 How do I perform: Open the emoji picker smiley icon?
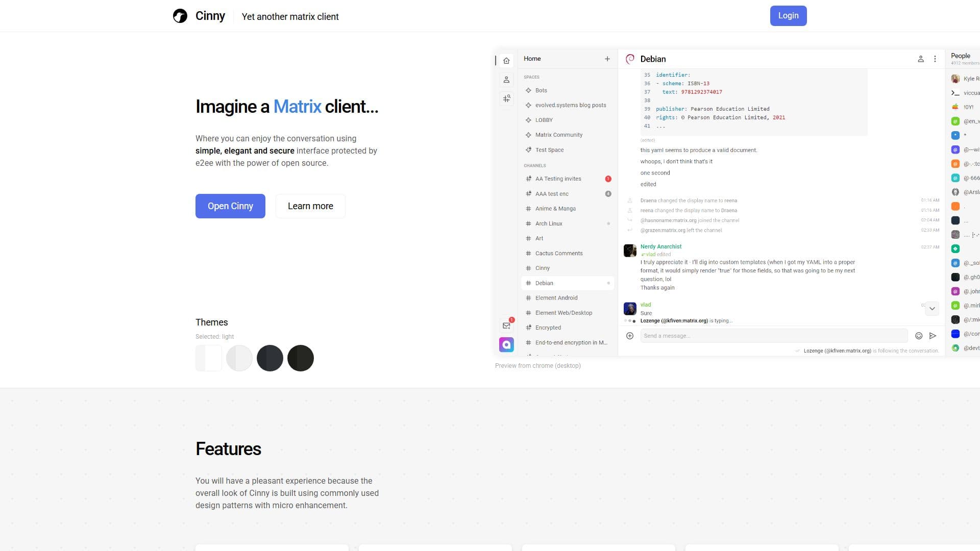(x=919, y=336)
